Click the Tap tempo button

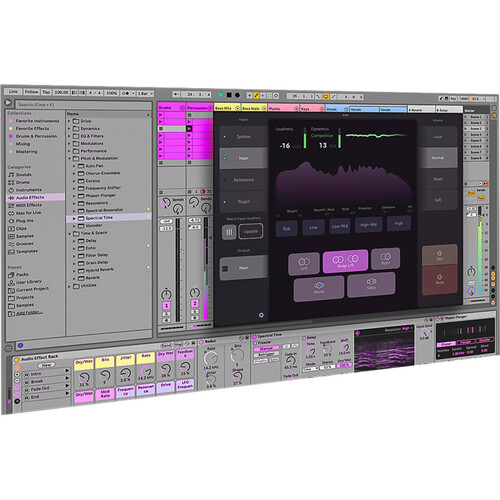pyautogui.click(x=46, y=92)
